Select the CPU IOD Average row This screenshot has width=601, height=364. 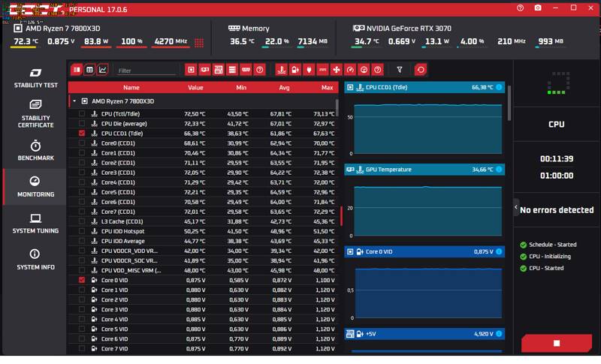(202, 241)
